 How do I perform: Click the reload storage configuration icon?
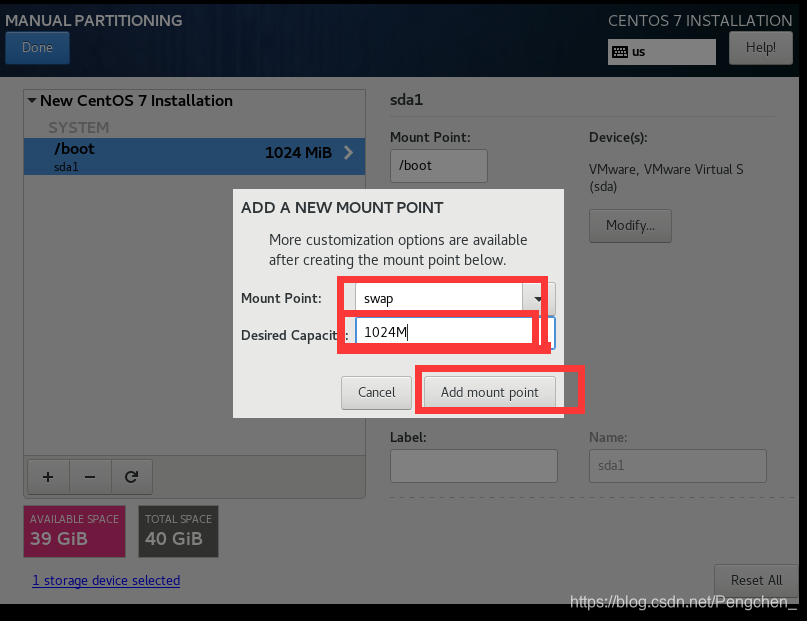point(132,477)
